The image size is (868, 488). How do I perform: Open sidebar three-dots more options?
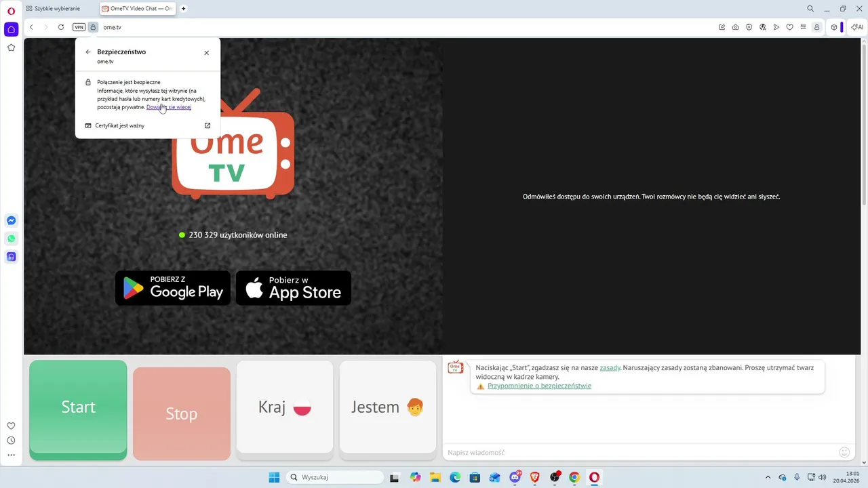[x=11, y=455]
